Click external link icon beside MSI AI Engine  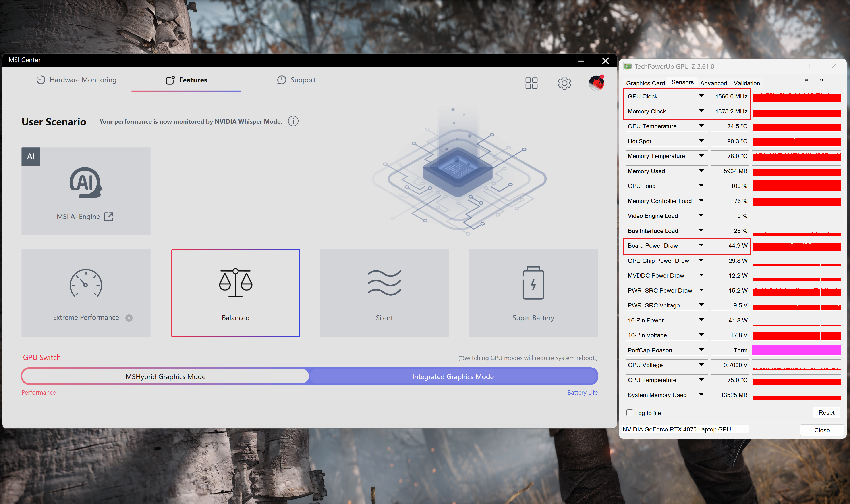pos(109,217)
